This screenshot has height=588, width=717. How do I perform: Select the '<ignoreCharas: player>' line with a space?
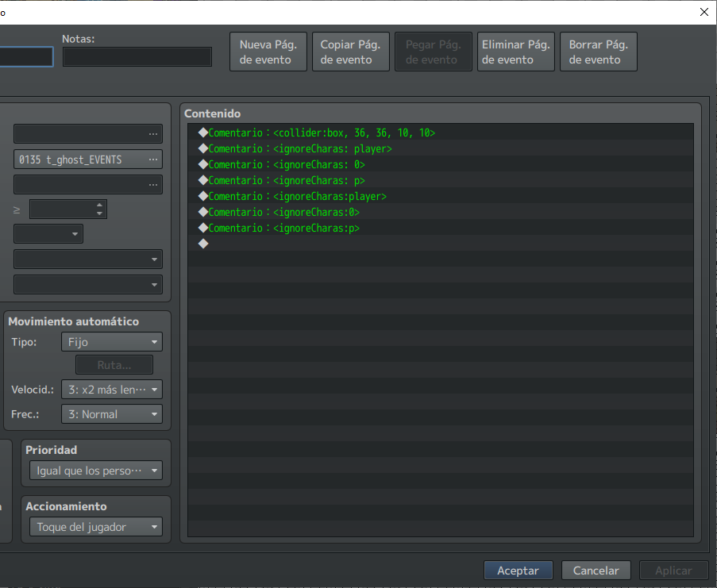441,149
